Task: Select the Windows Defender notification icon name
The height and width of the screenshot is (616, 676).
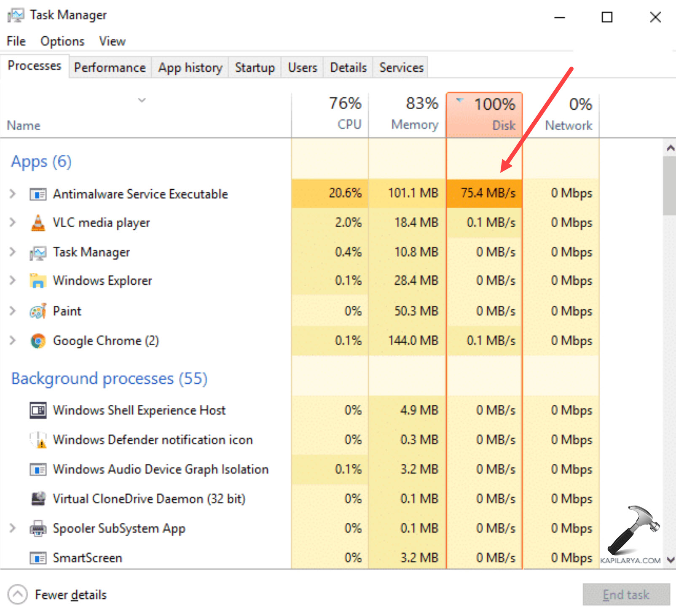Action: click(x=153, y=440)
